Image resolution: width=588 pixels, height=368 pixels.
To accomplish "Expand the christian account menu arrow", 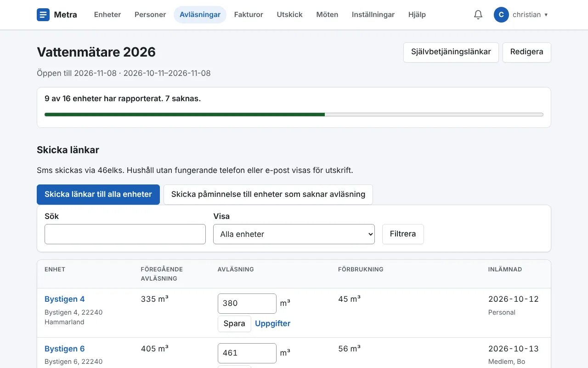I will tap(546, 15).
